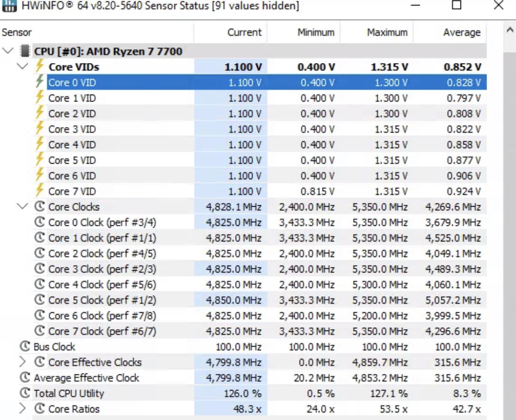
Task: Click the Current column header
Action: coord(230,32)
